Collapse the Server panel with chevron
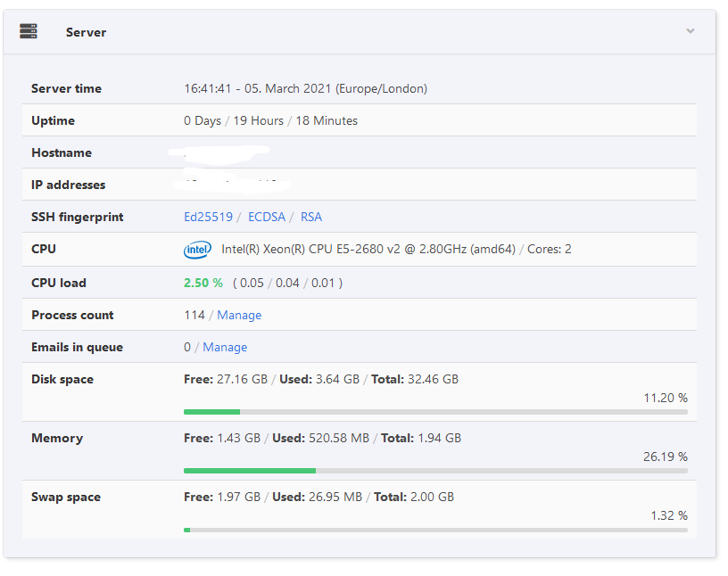The width and height of the screenshot is (728, 576). 690,31
